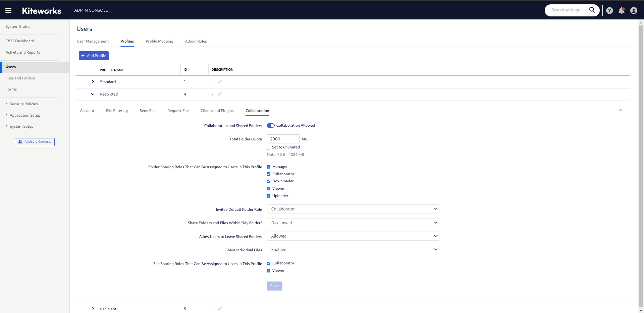Uncheck the Manager folder sharing role
The height and width of the screenshot is (313, 644).
pos(268,167)
